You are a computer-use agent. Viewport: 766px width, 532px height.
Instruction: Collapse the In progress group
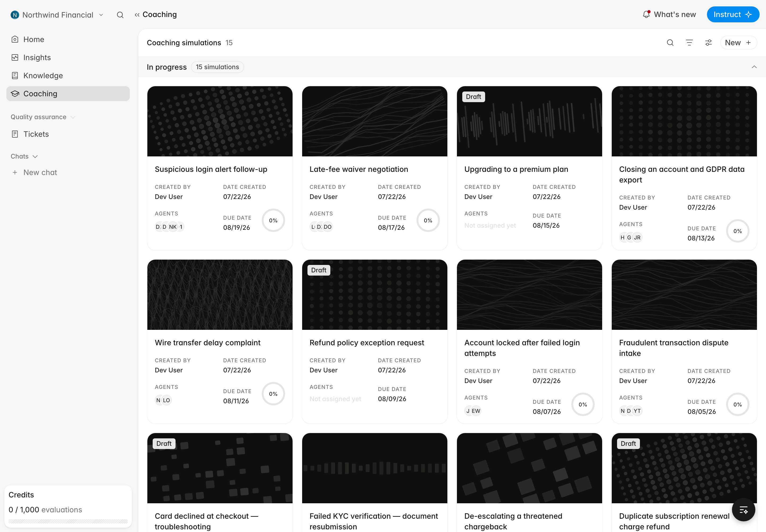click(754, 67)
